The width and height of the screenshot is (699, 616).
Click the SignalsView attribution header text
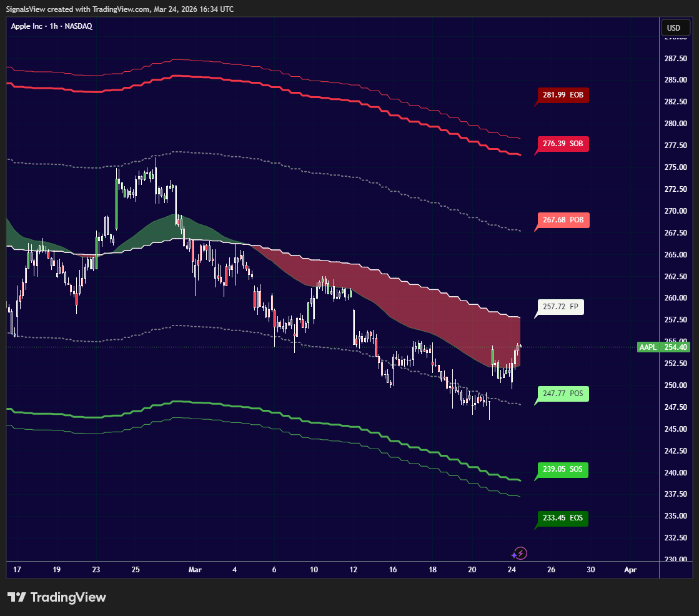click(x=120, y=9)
